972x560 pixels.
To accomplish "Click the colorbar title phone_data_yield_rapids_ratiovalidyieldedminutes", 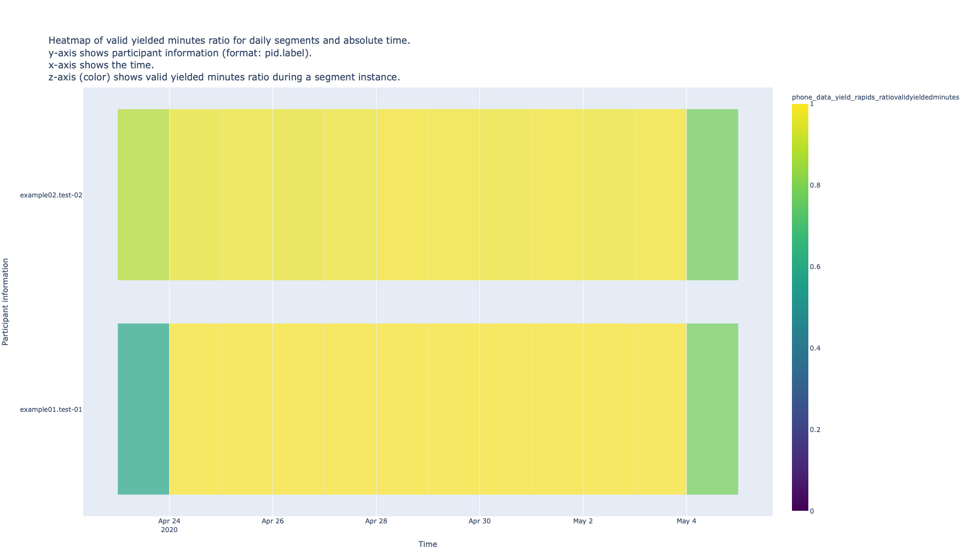I will [x=875, y=97].
